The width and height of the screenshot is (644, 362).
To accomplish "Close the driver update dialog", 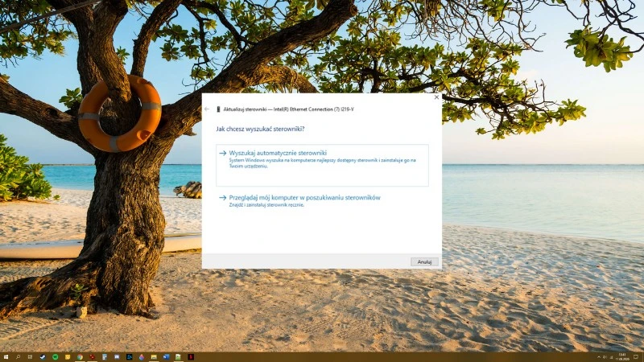I will (436, 97).
